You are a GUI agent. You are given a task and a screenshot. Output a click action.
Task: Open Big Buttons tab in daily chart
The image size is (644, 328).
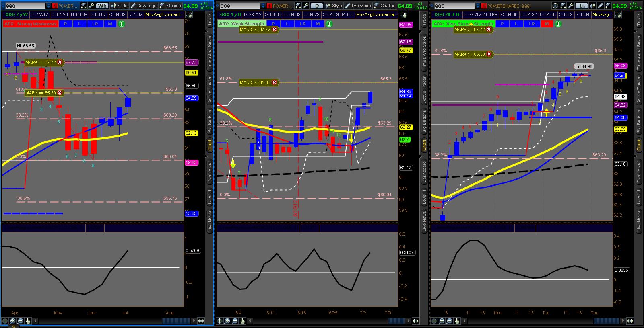click(424, 121)
